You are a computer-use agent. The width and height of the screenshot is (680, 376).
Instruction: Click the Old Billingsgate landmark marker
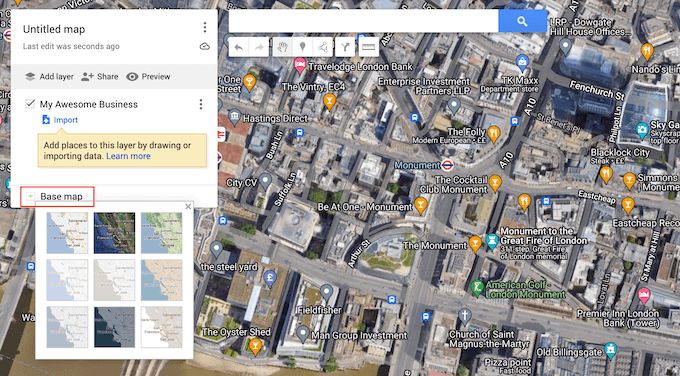(611, 350)
